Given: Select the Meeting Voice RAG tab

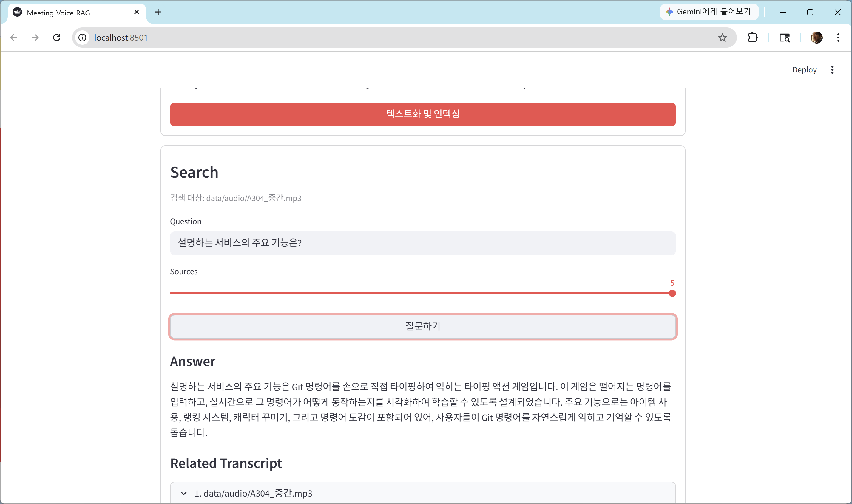Looking at the screenshot, I should (x=77, y=13).
